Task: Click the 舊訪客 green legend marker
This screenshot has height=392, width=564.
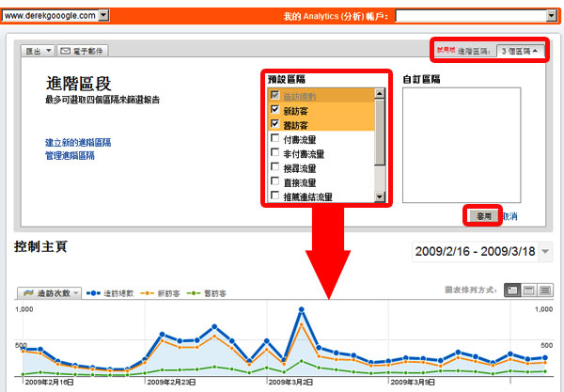Action: [x=194, y=293]
